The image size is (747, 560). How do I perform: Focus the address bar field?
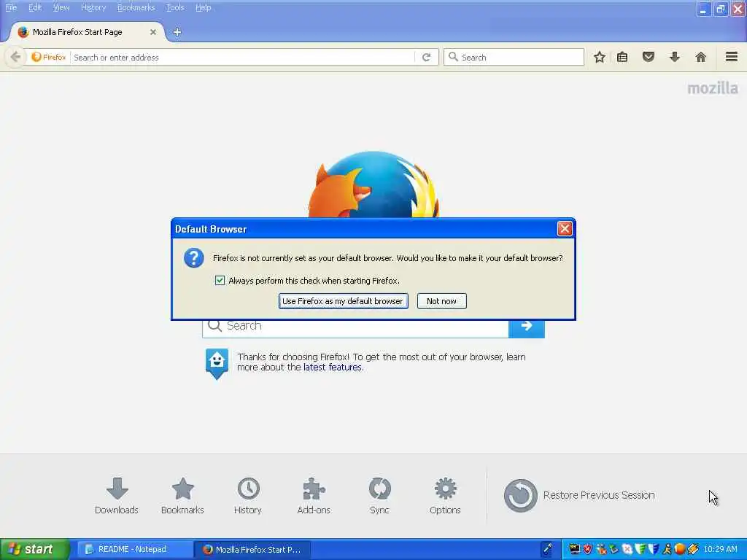pos(243,57)
